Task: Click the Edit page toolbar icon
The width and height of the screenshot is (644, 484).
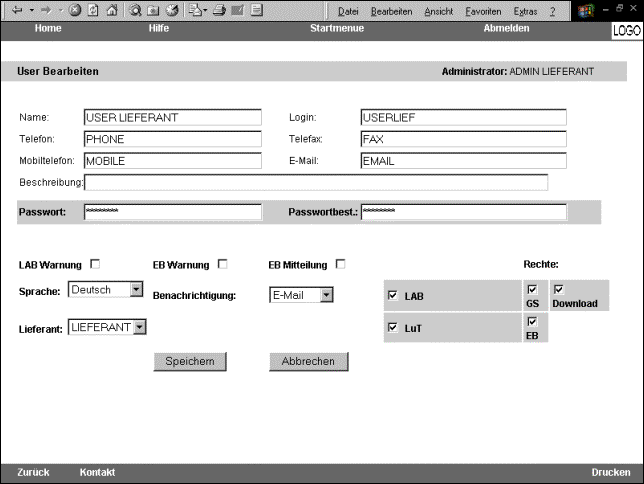Action: pos(238,10)
